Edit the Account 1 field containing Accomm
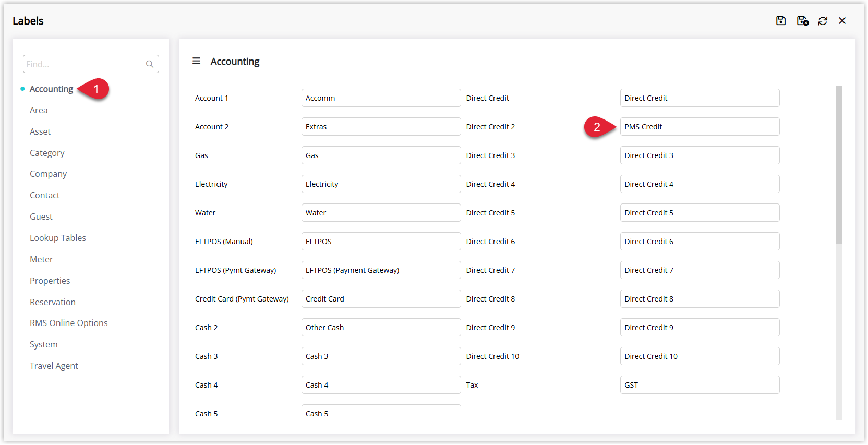868x445 pixels. 381,98
